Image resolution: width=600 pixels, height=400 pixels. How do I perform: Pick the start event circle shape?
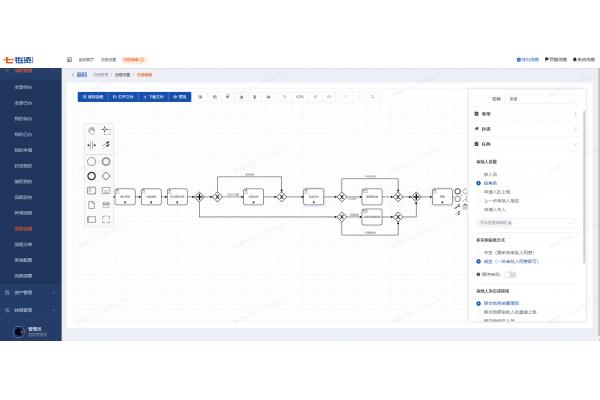point(92,160)
